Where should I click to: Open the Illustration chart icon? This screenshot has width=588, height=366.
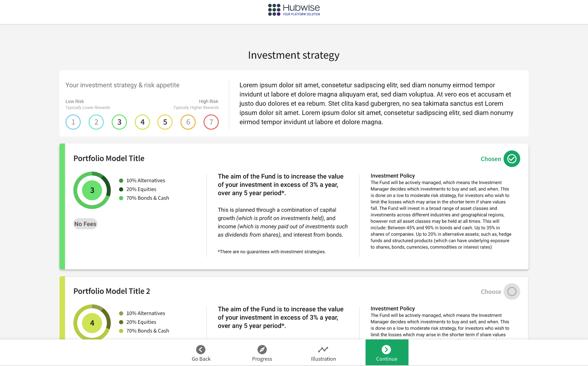coord(323,350)
